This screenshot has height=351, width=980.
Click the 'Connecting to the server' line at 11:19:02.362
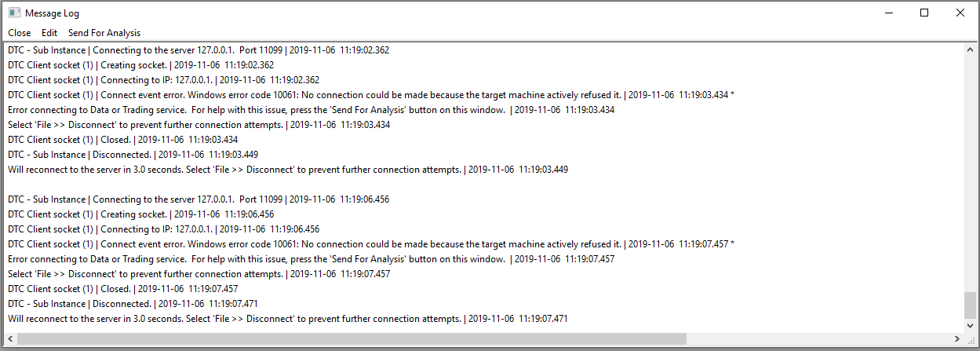click(199, 50)
